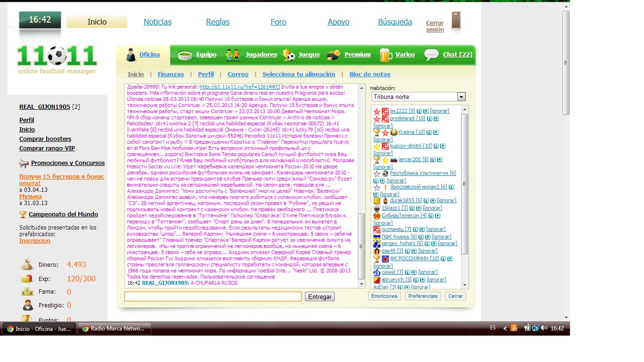The height and width of the screenshot is (362, 644).
Task: Open the Inscripcion link
Action: click(35, 241)
